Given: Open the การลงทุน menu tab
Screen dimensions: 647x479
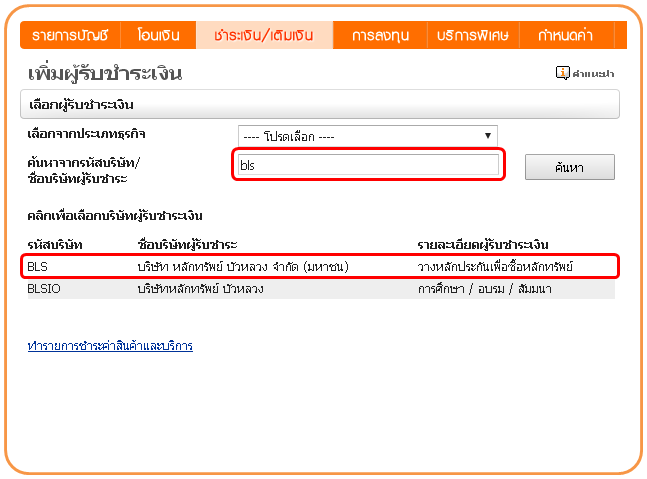Looking at the screenshot, I should click(x=380, y=35).
